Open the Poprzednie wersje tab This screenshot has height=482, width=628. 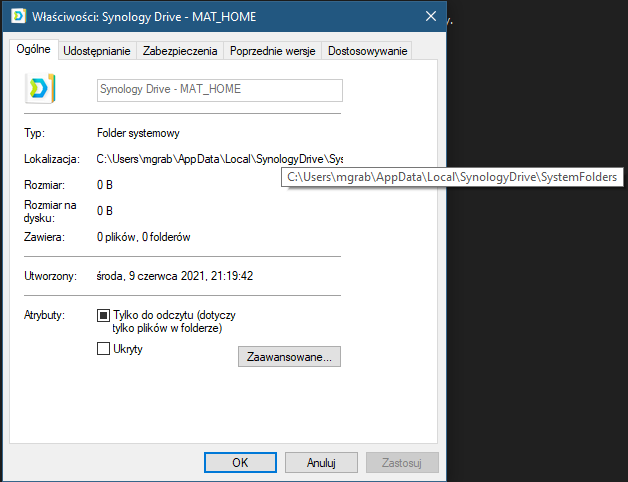coord(273,51)
